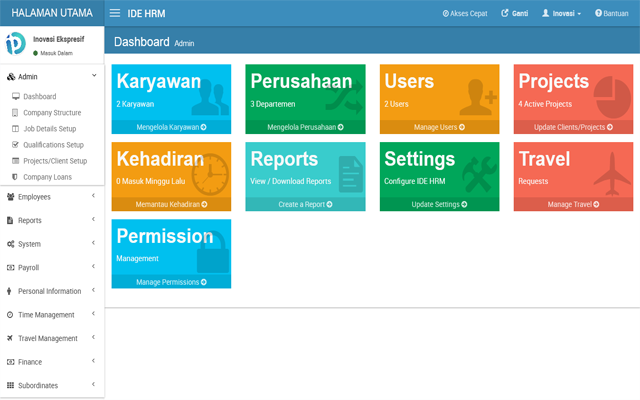Viewport: 640px width, 400px height.
Task: Click the Travel airplane icon on tile
Action: (612, 174)
